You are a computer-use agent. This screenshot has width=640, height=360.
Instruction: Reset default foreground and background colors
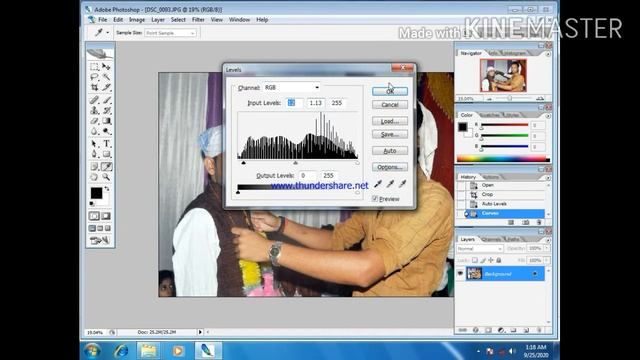click(x=92, y=203)
